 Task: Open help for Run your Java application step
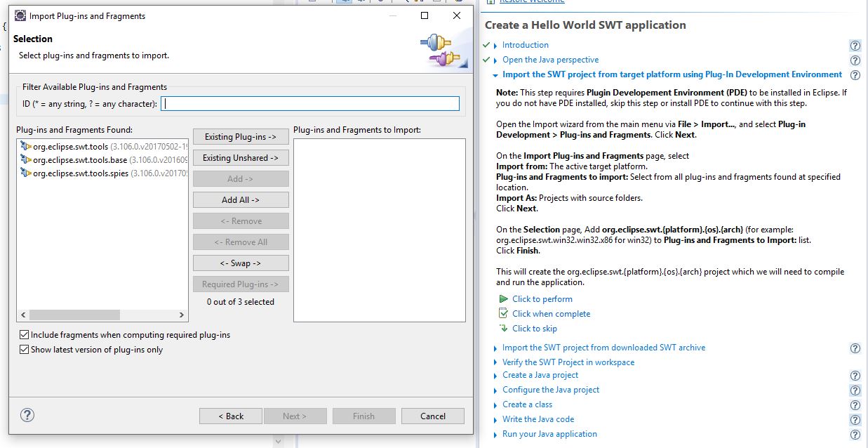[855, 435]
